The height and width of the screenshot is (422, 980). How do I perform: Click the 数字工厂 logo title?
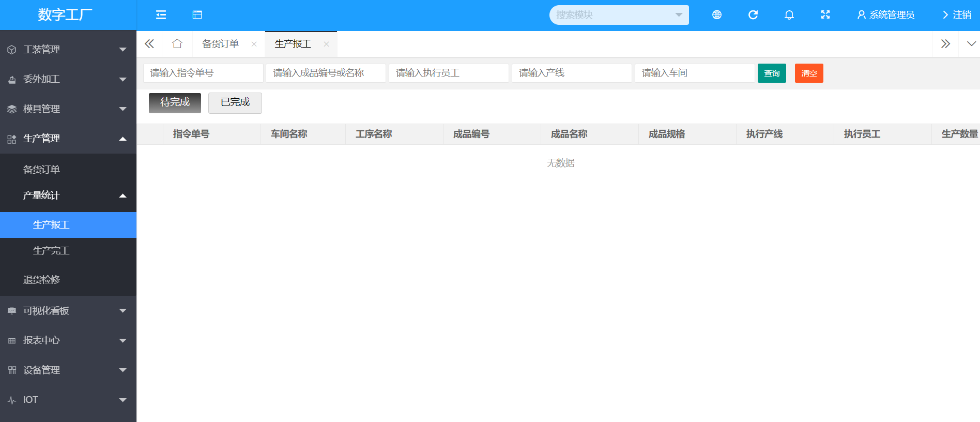pyautogui.click(x=65, y=14)
